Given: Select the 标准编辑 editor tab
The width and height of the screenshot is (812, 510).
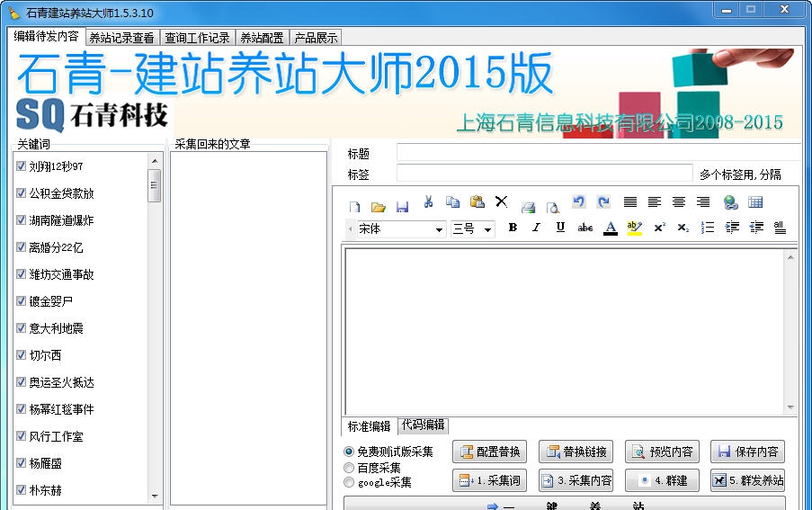Looking at the screenshot, I should (x=370, y=426).
